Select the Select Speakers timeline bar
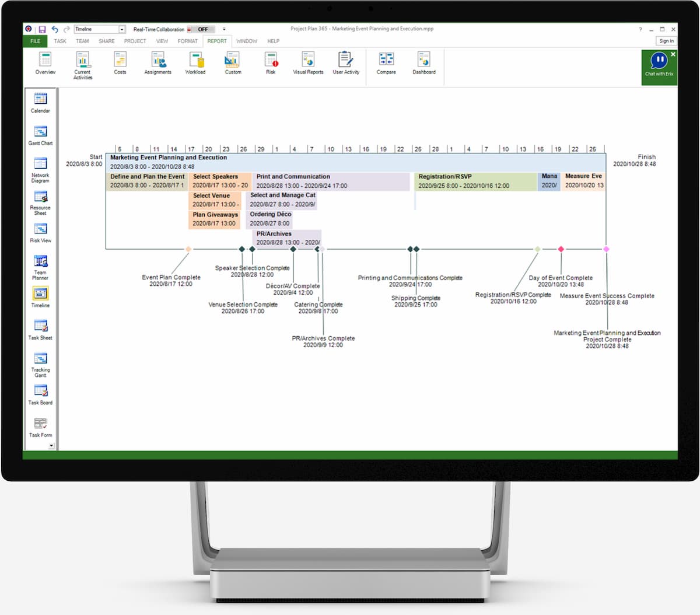The width and height of the screenshot is (700, 615). click(220, 181)
